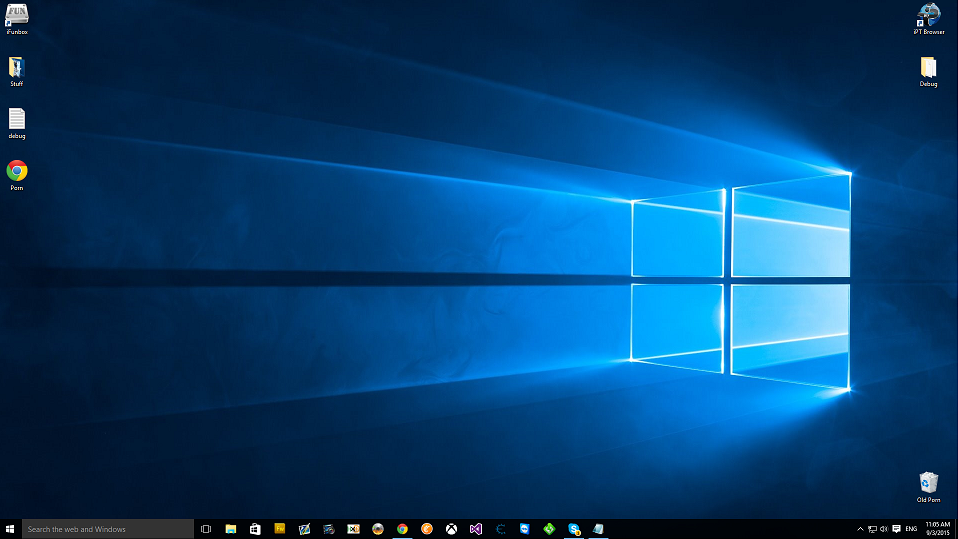958x539 pixels.
Task: Open the Xbox app from taskbar
Action: tap(452, 529)
